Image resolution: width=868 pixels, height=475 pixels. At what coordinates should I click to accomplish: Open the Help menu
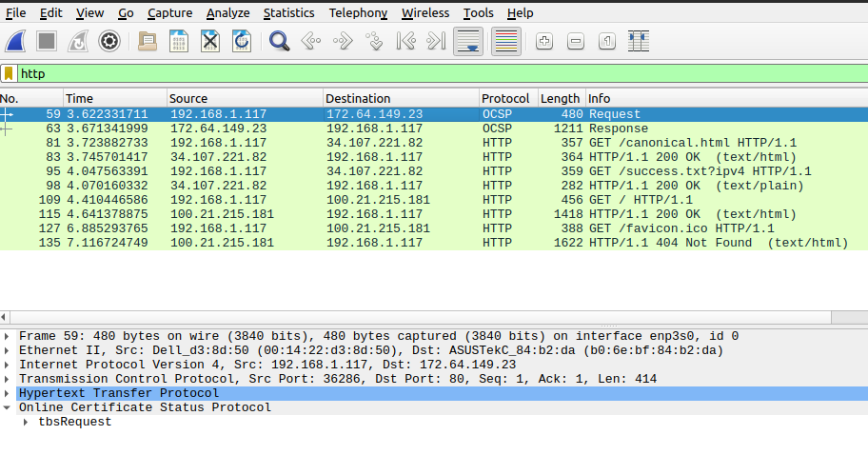(x=520, y=12)
